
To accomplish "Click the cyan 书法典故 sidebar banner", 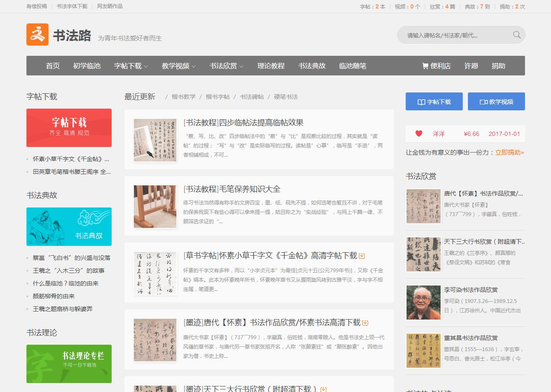I will 69,227.
